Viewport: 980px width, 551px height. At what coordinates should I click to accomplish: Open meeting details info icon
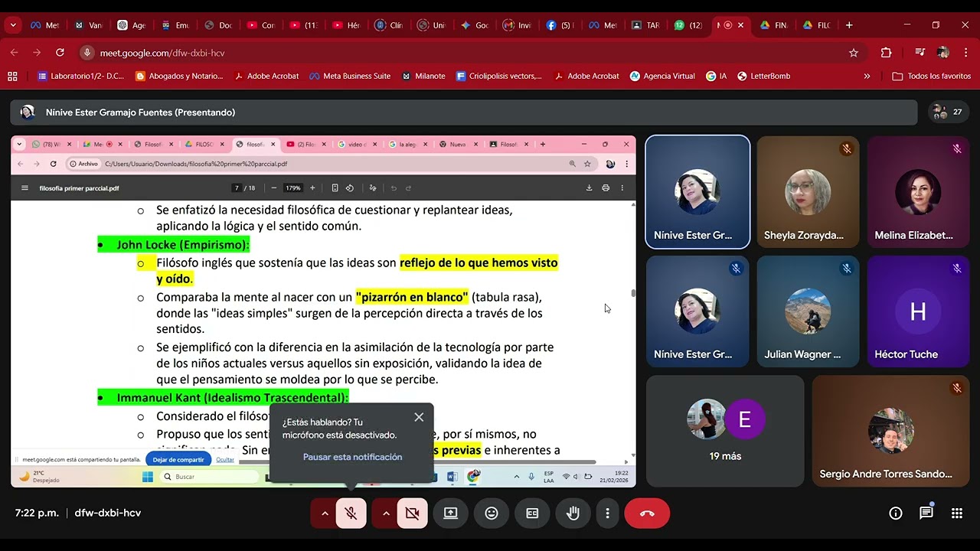pyautogui.click(x=895, y=513)
